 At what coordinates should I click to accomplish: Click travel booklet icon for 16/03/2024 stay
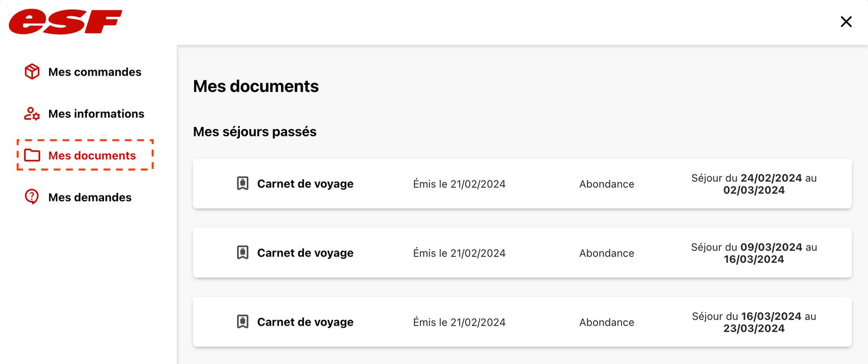coord(243,322)
